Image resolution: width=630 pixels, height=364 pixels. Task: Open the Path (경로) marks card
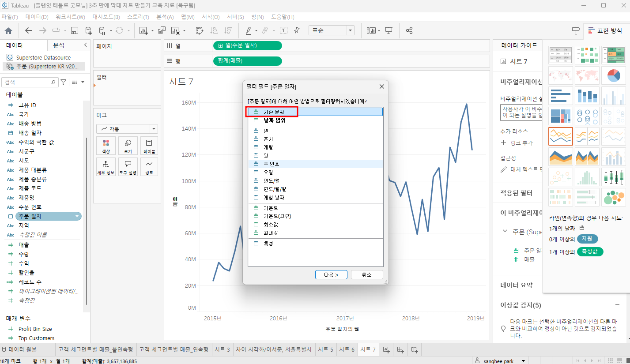coord(149,167)
